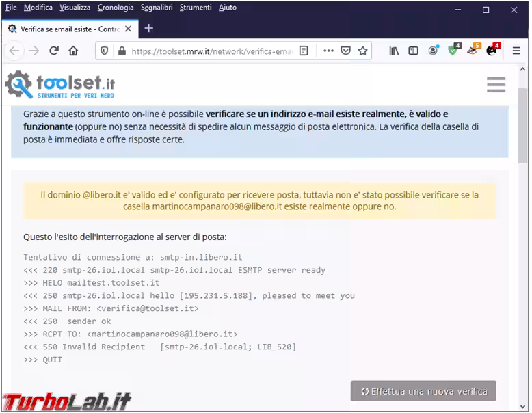Toggle reader view in the address bar
The width and height of the screenshot is (532, 413).
tap(304, 51)
